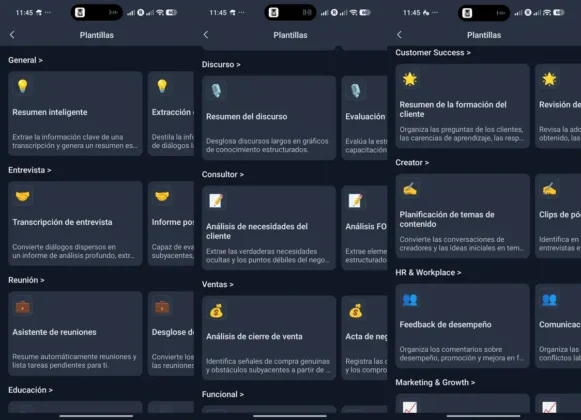Click first chart icon under Marketing & Growth
581x420 pixels.
[410, 407]
